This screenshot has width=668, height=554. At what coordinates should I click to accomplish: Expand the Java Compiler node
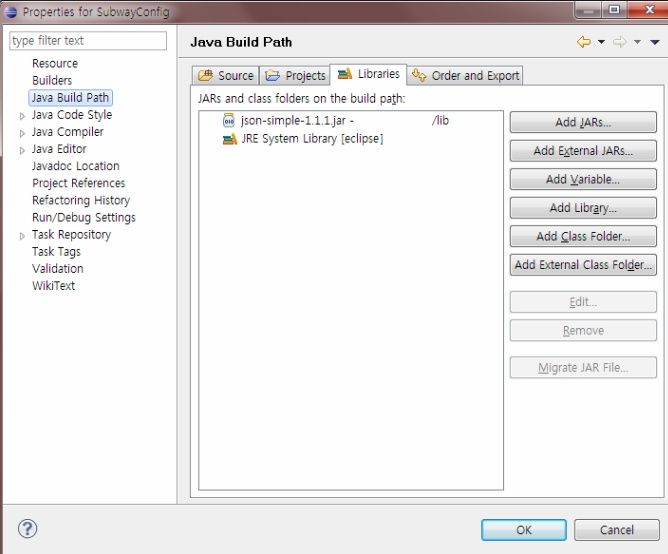[22, 133]
